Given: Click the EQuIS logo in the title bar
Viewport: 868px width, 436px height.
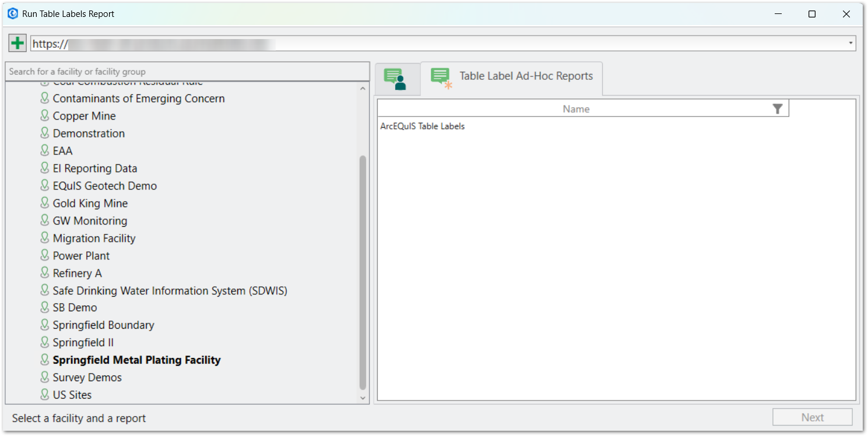Looking at the screenshot, I should click(x=12, y=13).
